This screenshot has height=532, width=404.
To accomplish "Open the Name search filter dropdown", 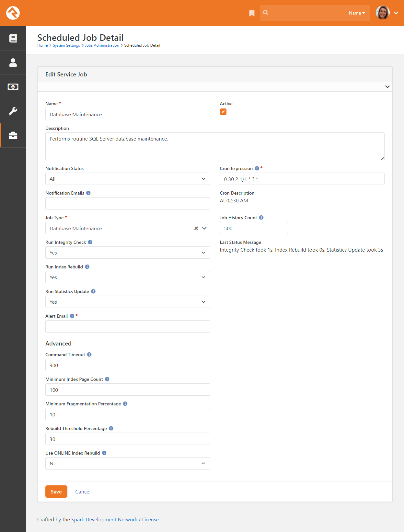I will pos(357,13).
